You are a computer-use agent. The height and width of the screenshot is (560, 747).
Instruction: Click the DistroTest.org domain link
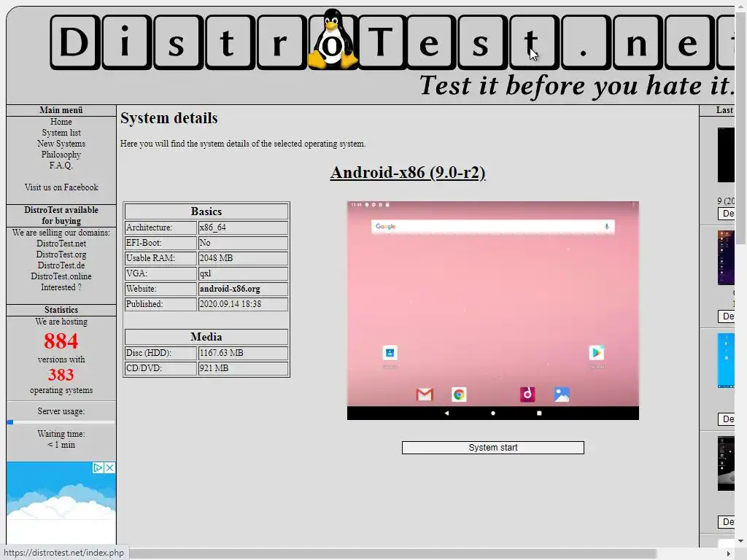(x=61, y=254)
